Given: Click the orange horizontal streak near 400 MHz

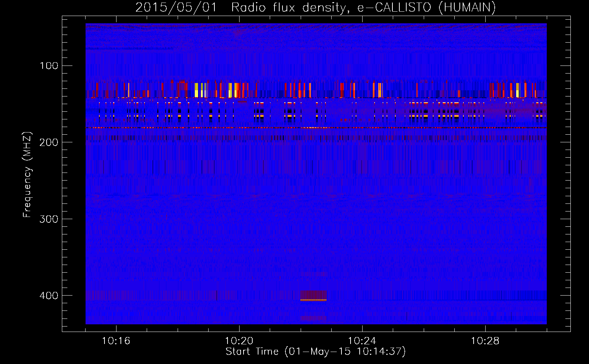Looking at the screenshot, I should pyautogui.click(x=313, y=300).
